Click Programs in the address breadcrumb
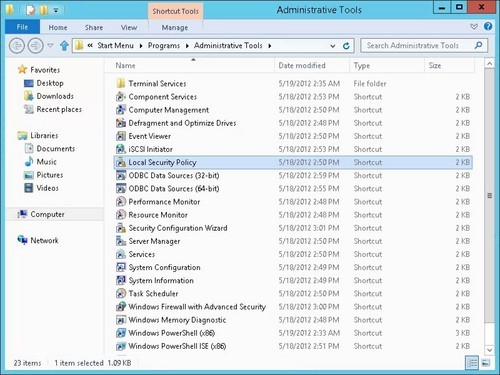 click(x=164, y=46)
